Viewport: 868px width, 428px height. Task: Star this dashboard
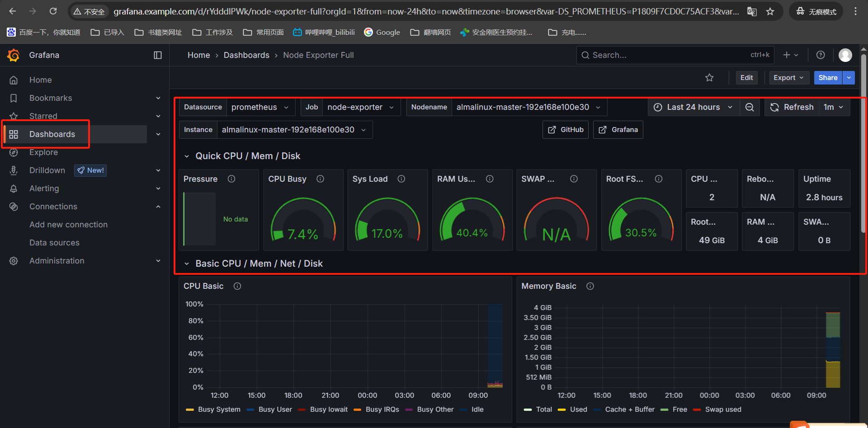point(709,78)
